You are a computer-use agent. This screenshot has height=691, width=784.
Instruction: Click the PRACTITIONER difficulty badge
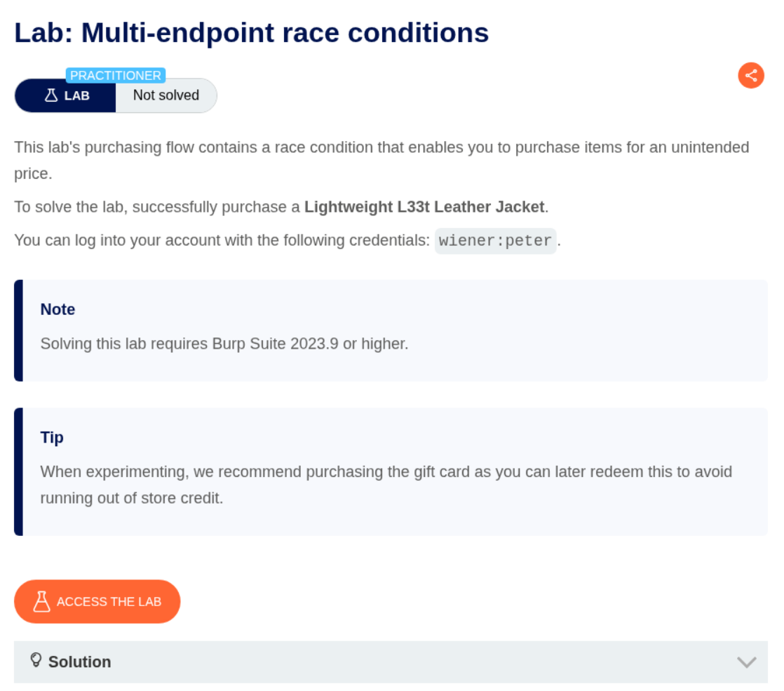[116, 76]
